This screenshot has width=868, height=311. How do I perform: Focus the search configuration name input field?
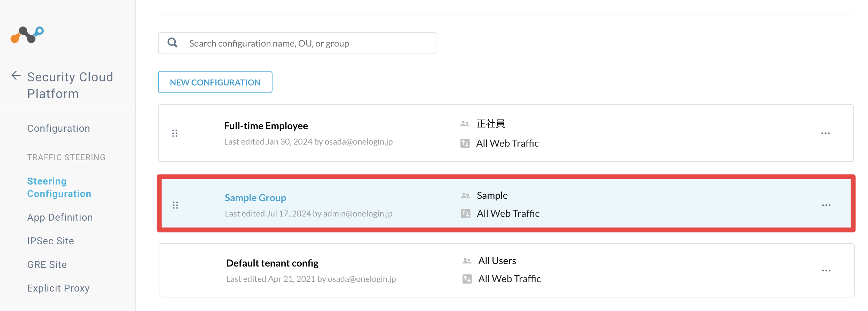297,43
